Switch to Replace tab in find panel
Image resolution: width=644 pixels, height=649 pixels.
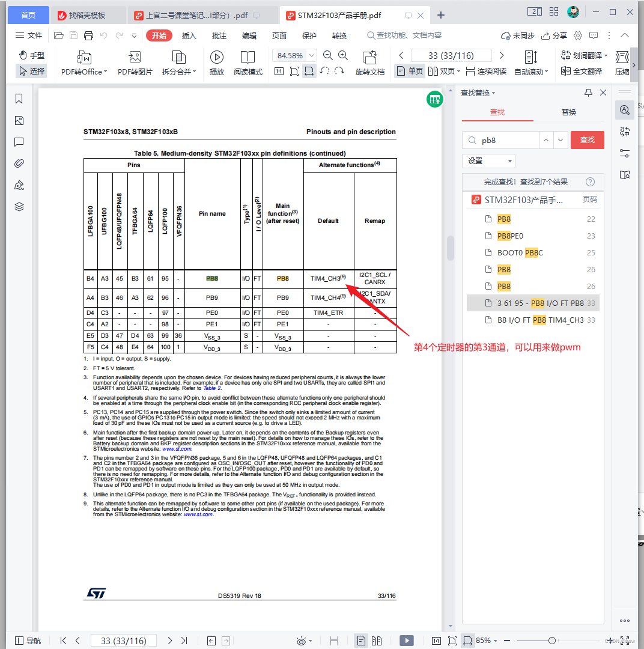point(569,112)
